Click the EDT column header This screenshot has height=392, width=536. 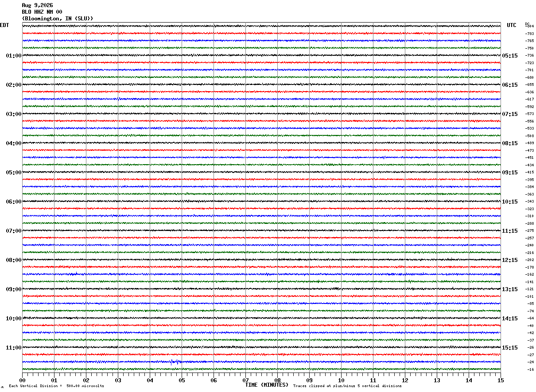[x=4, y=25]
